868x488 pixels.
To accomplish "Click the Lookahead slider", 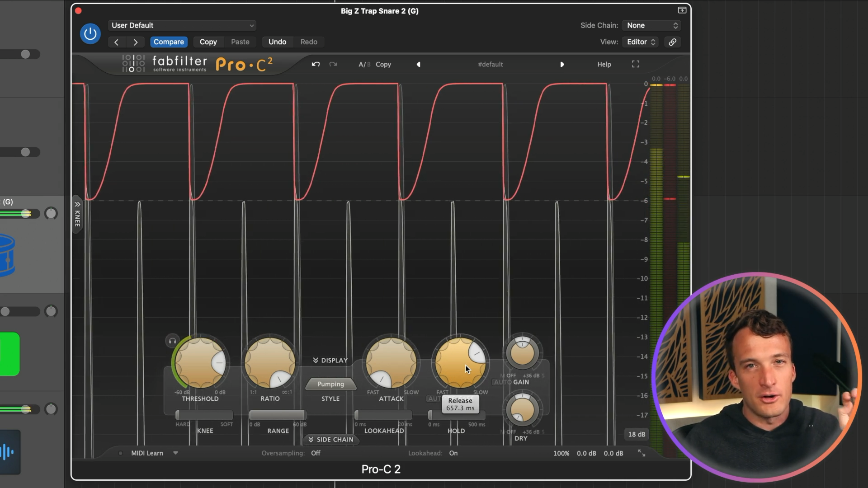I will pos(383,415).
